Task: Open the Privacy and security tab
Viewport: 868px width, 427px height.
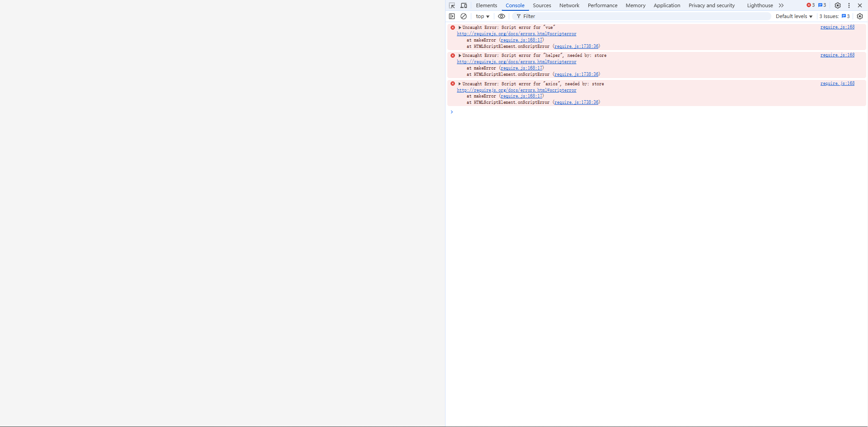Action: (712, 5)
